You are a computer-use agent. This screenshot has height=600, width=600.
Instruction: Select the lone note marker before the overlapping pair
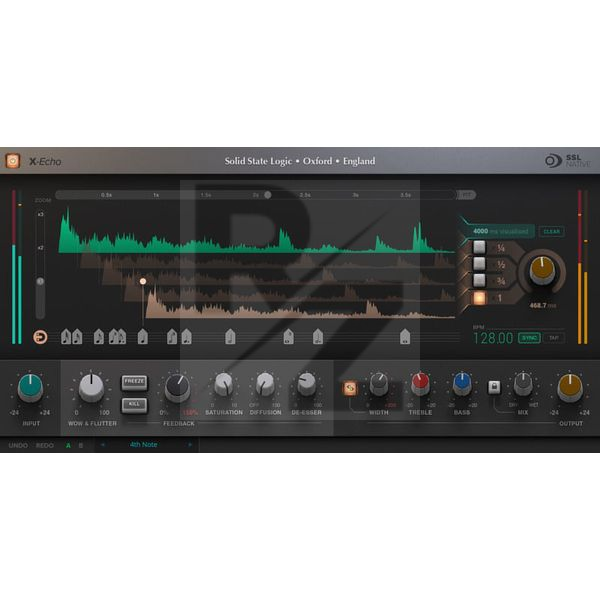pyautogui.click(x=99, y=337)
